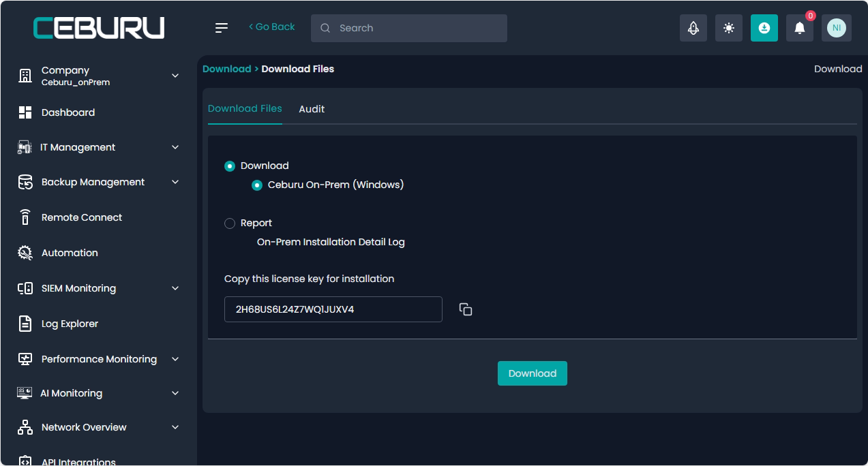The height and width of the screenshot is (466, 868).
Task: Expand the Company chevron
Action: 175,76
